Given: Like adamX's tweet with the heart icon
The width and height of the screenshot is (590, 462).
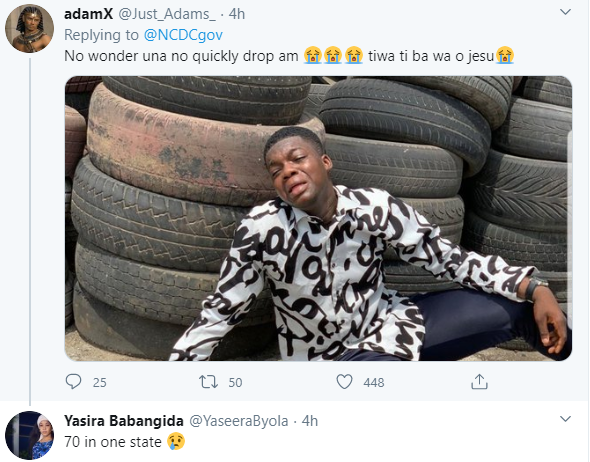Looking at the screenshot, I should point(344,381).
